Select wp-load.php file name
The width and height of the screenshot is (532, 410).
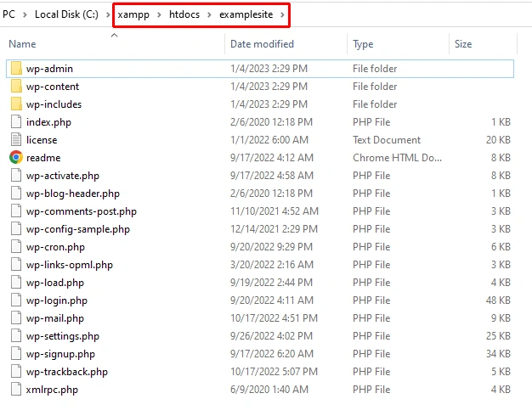pyautogui.click(x=55, y=283)
